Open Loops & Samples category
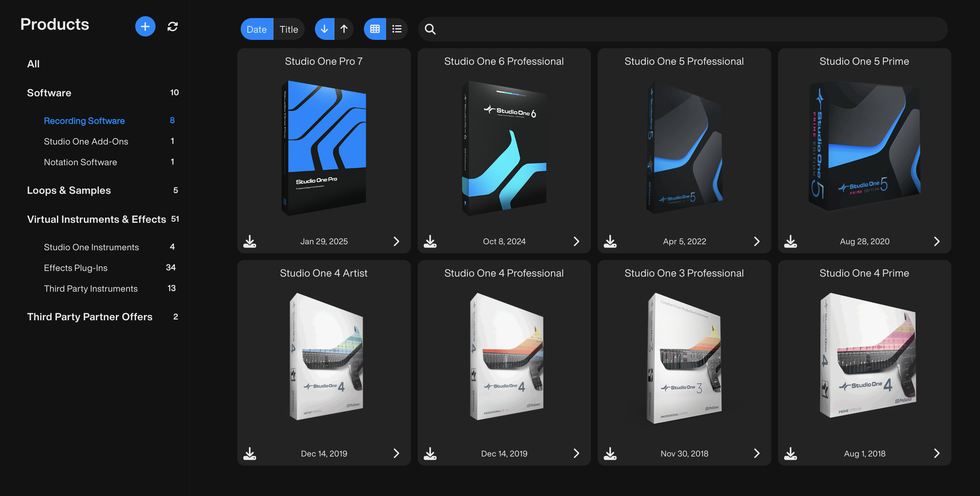Screen dimensions: 980x496 69,190
